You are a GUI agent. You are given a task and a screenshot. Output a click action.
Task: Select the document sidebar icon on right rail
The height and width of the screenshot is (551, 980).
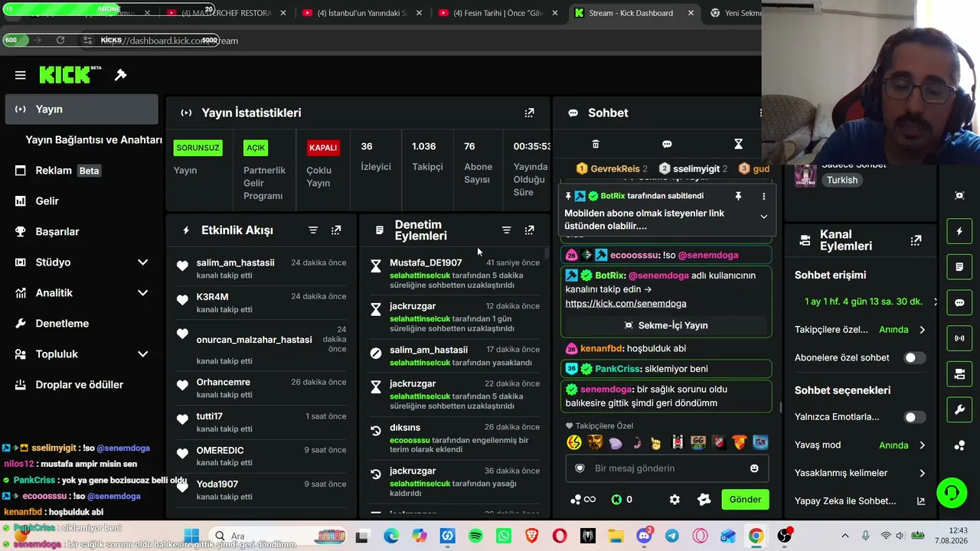pyautogui.click(x=959, y=267)
